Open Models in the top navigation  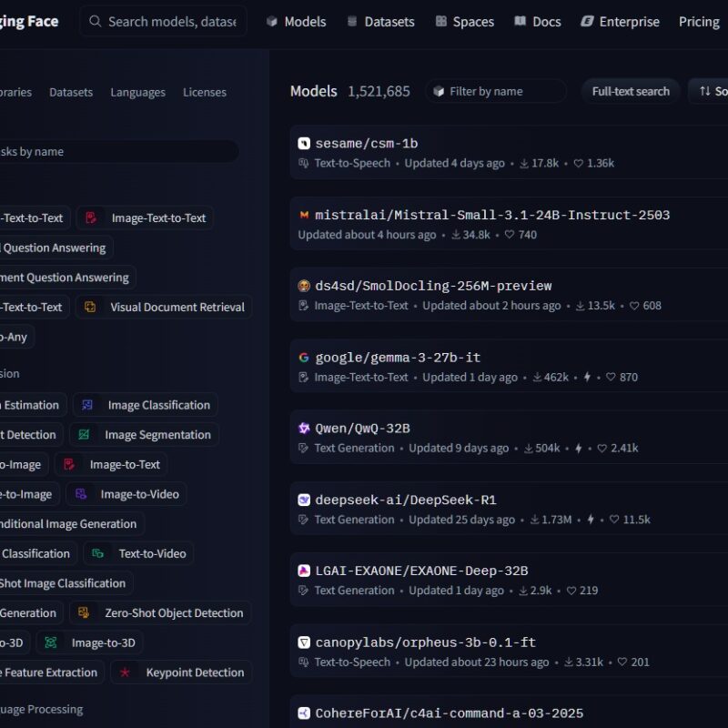coord(297,21)
